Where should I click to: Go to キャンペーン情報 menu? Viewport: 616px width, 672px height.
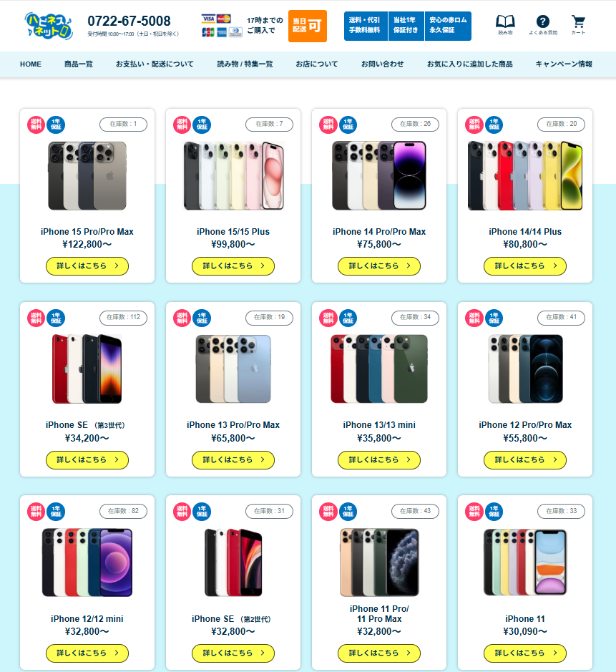tap(564, 64)
